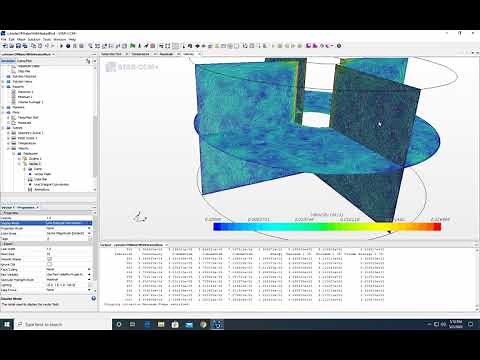Select Maximum 1 report

[26, 92]
